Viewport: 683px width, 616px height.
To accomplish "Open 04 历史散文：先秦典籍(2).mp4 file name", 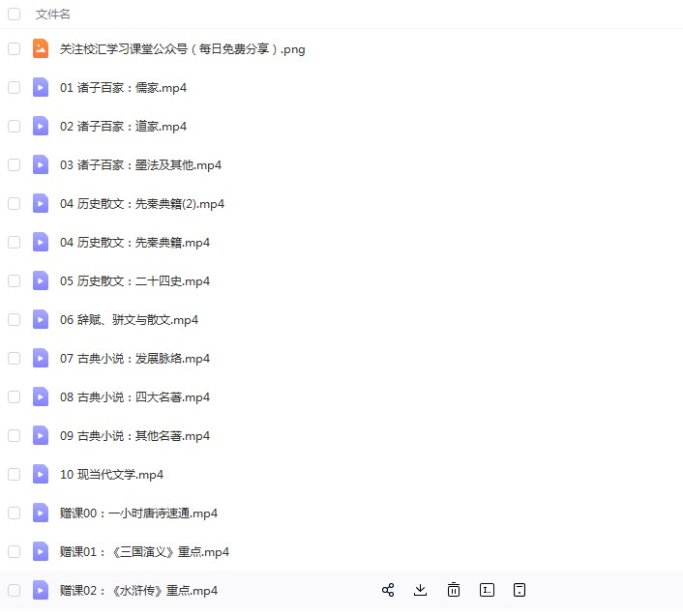I will click(142, 204).
